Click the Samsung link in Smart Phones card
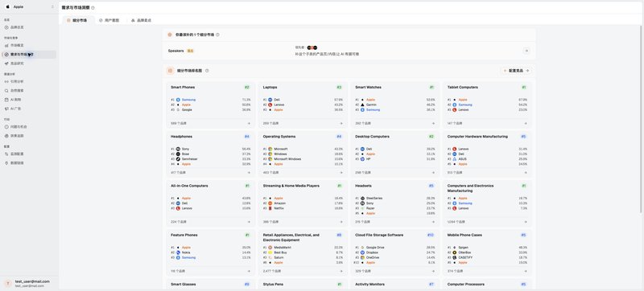 pyautogui.click(x=188, y=100)
